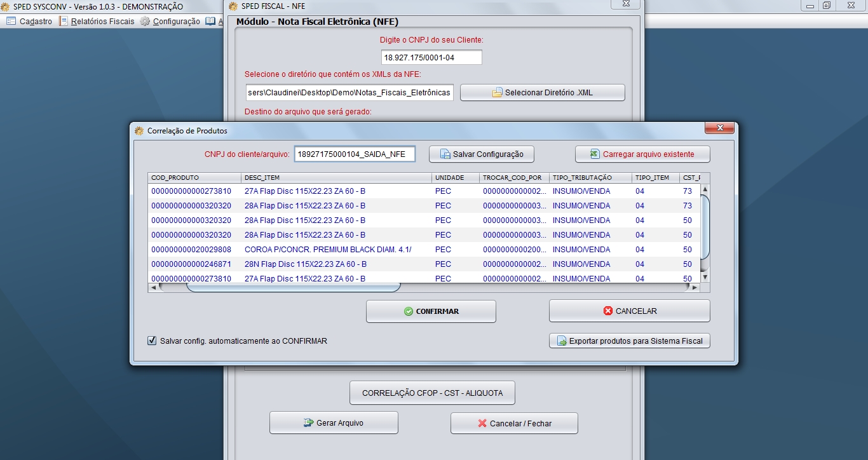Click the Relatórios Fiscais notepad icon

tap(62, 20)
